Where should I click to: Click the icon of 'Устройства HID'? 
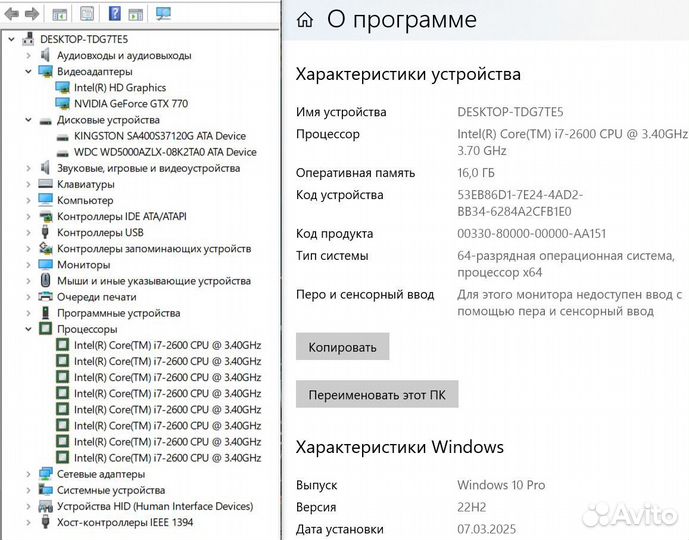pos(45,506)
